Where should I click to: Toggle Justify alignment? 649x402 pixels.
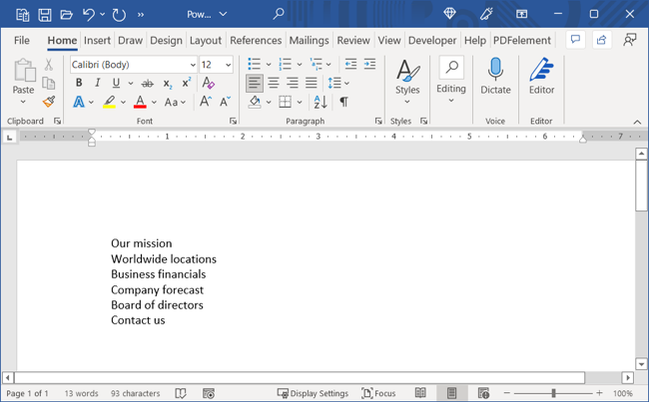[x=311, y=83]
